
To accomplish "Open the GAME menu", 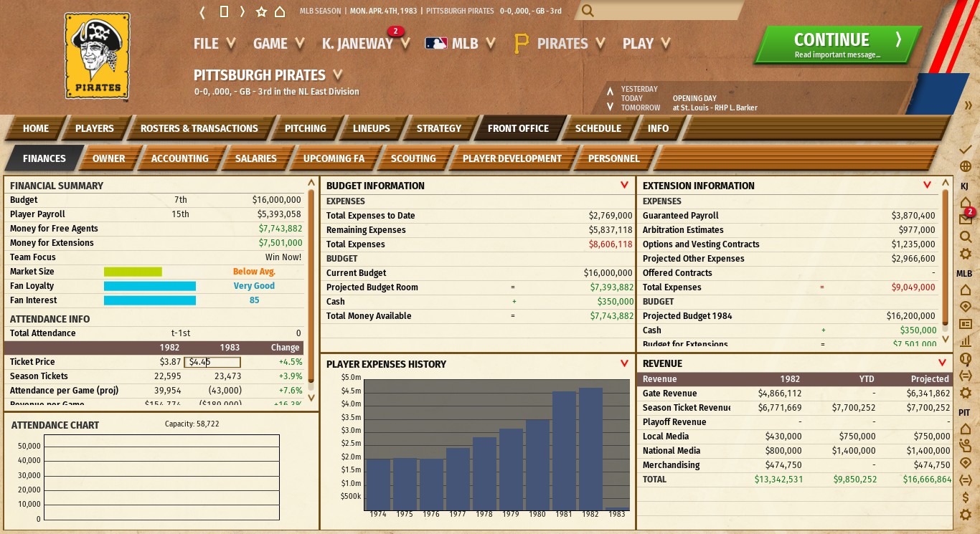I will pos(278,44).
